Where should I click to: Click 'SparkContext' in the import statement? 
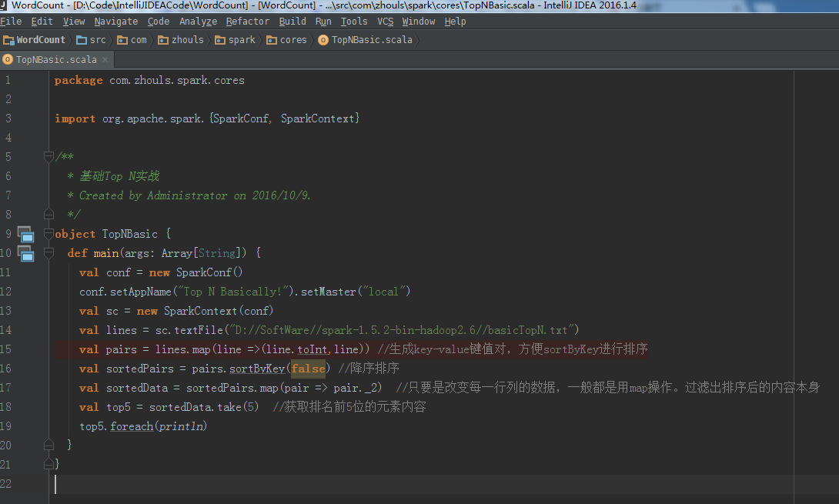(x=317, y=118)
